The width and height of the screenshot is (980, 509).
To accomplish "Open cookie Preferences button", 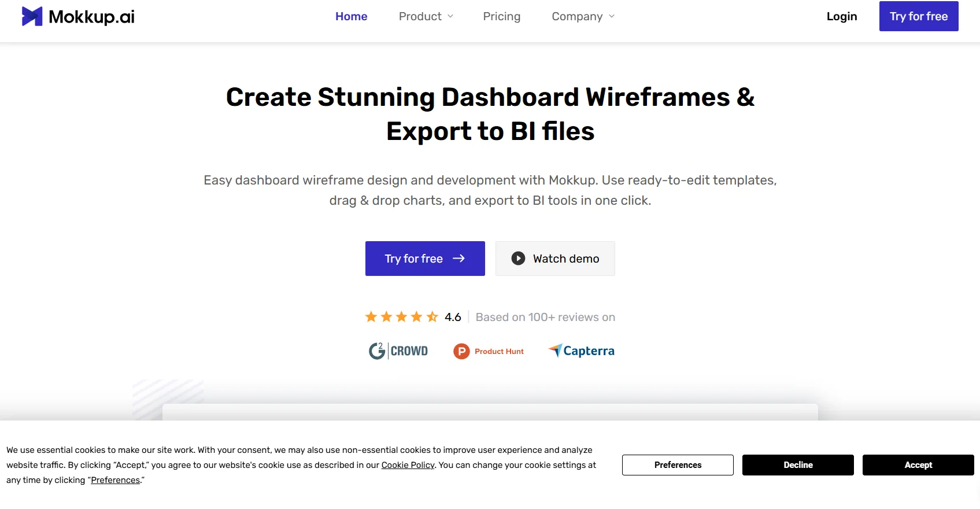I will 677,465.
